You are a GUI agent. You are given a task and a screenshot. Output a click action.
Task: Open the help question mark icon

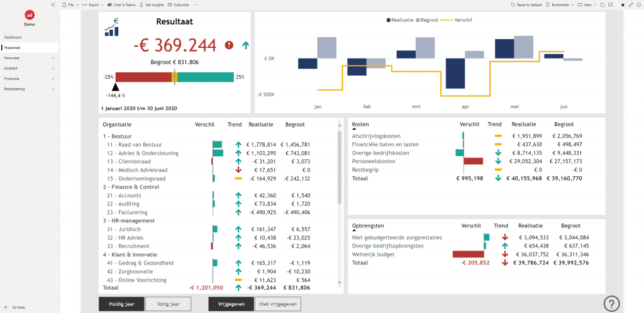coord(611,304)
